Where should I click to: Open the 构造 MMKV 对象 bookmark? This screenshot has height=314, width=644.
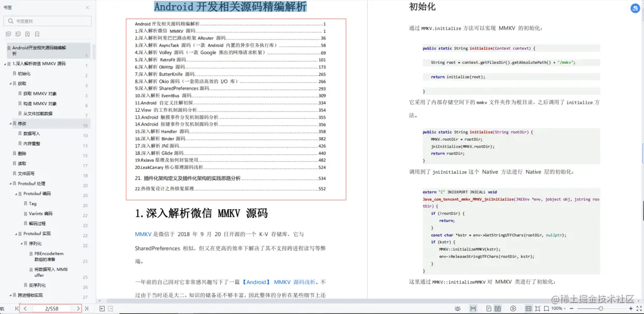(40, 104)
